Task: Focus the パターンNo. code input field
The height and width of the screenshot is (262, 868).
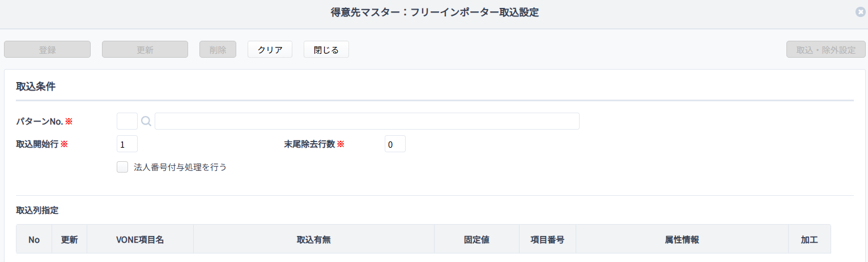Action: [x=127, y=121]
